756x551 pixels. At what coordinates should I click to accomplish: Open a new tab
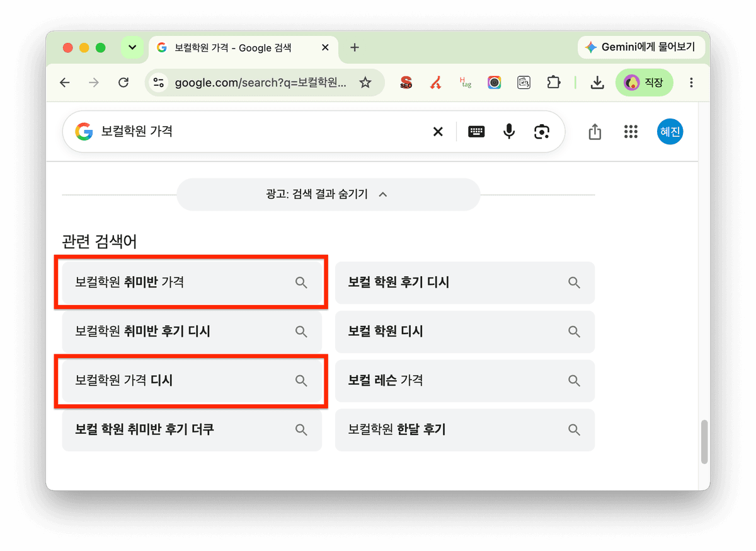[355, 47]
